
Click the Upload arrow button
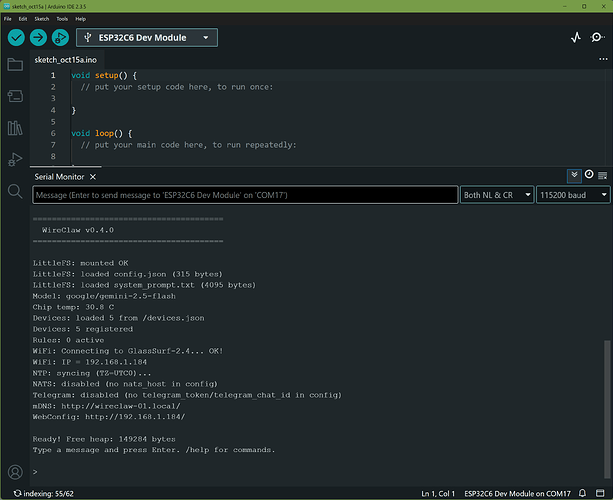point(38,38)
